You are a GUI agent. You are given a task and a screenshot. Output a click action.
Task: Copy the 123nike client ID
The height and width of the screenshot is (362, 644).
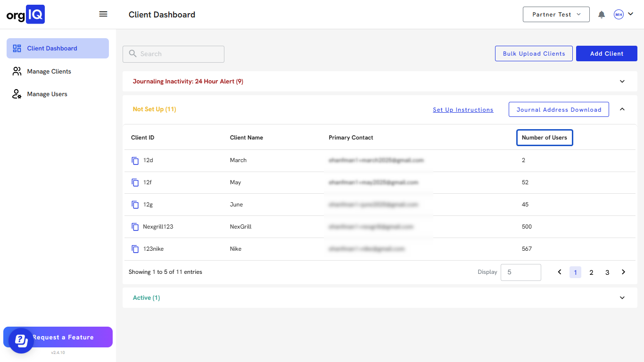[135, 249]
